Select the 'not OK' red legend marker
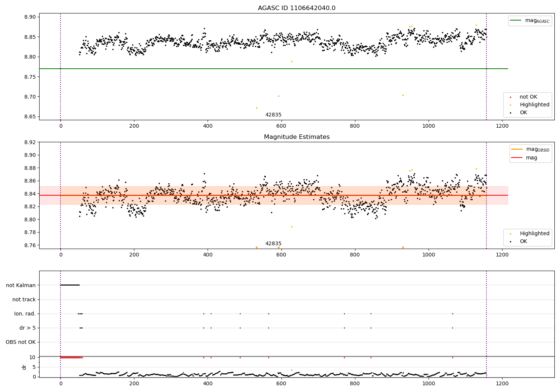 511,97
